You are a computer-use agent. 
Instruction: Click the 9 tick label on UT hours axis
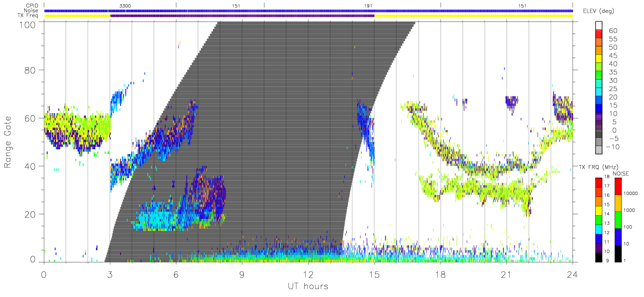click(242, 274)
